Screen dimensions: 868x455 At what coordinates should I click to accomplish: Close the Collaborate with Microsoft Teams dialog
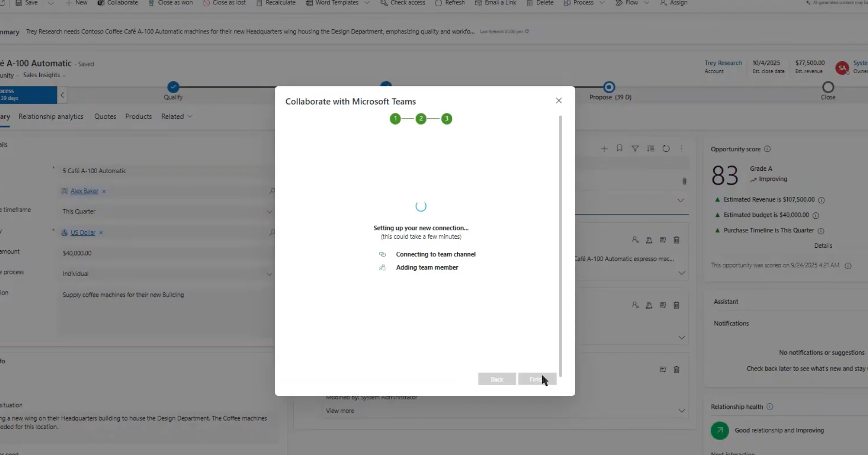click(559, 100)
